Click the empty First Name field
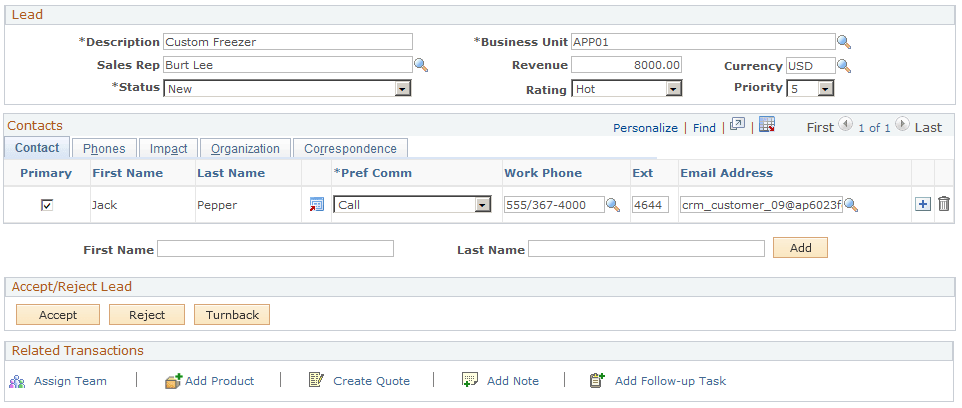Image resolution: width=962 pixels, height=408 pixels. pyautogui.click(x=275, y=248)
